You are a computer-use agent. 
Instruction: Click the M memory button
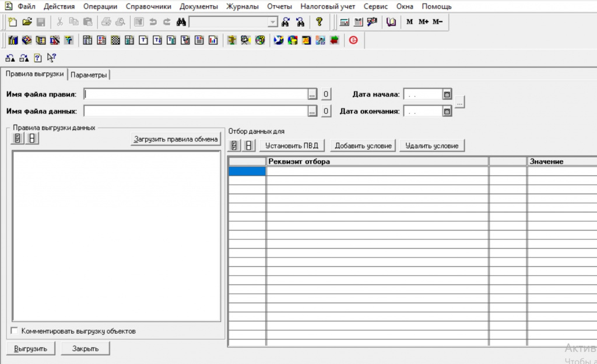[410, 22]
